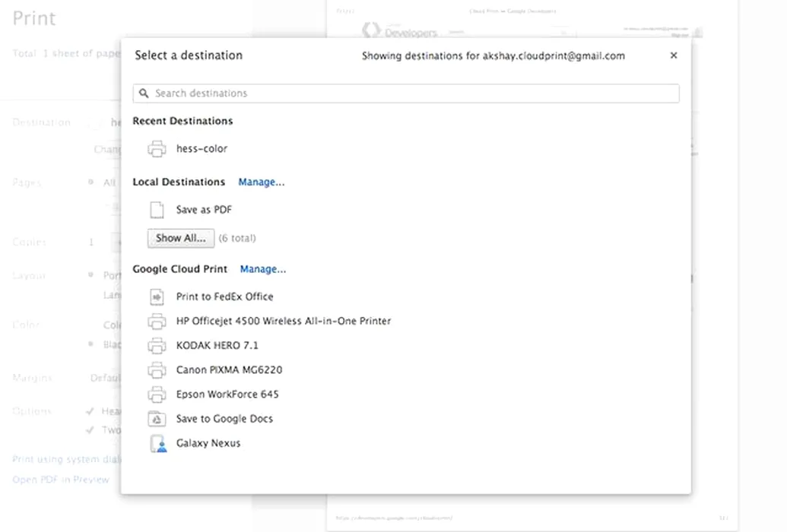Viewport: 787px width, 532px height.
Task: Click the HP Officejet 4500 printer icon
Action: 157,321
